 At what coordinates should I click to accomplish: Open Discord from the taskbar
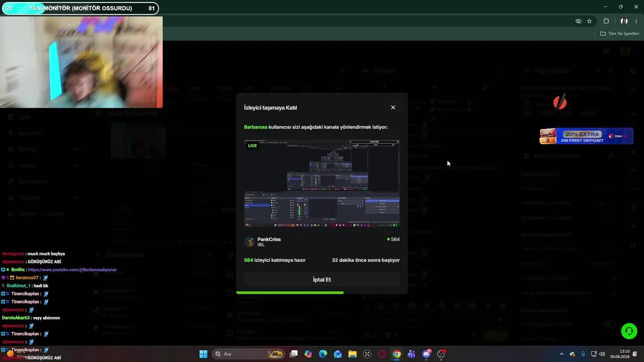coord(426,354)
